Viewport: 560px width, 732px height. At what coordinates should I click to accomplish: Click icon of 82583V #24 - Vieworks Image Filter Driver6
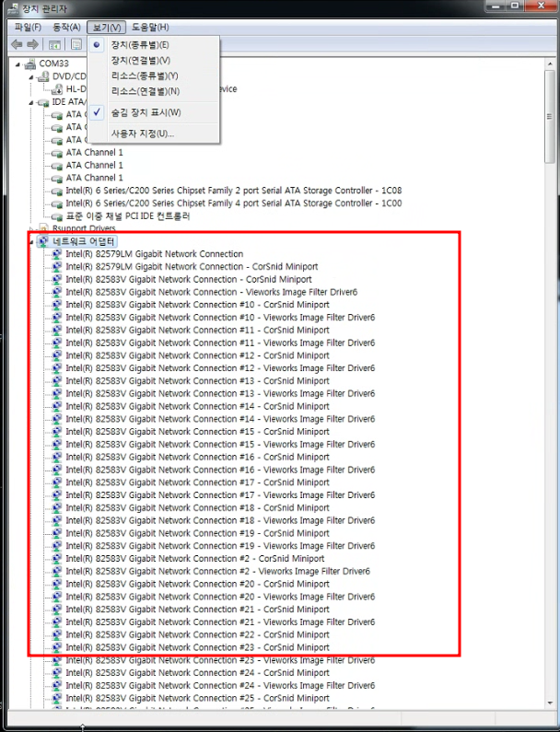tap(56, 686)
